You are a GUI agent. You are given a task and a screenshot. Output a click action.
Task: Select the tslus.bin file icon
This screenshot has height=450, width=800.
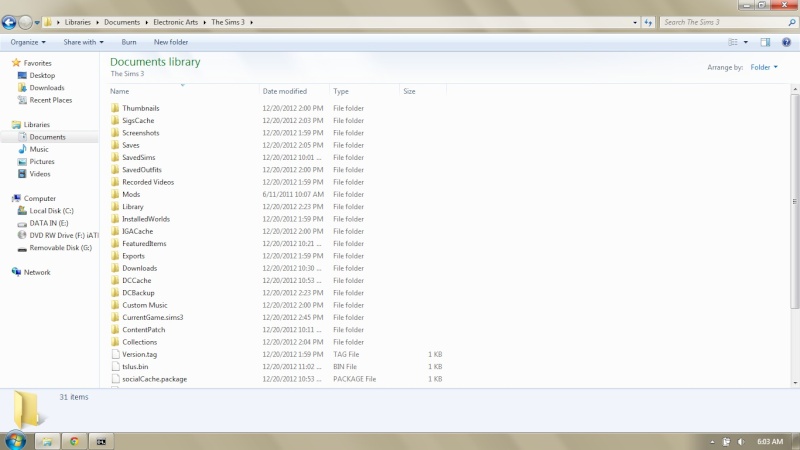click(115, 366)
